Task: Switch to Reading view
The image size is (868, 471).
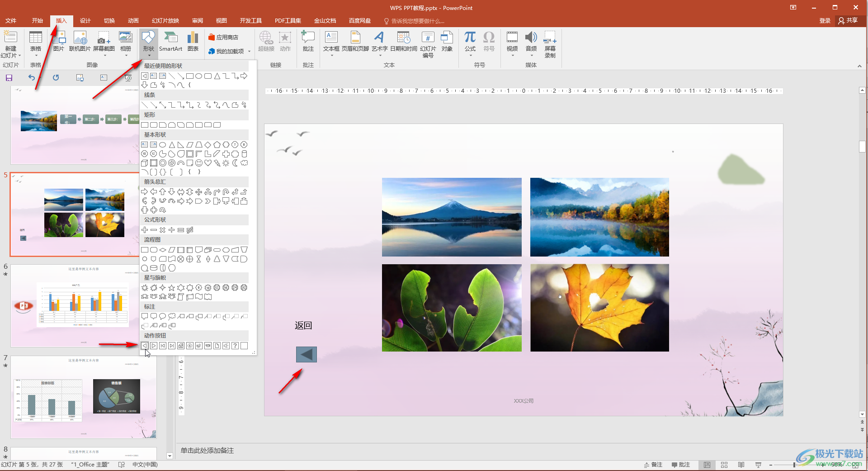Action: (741, 465)
